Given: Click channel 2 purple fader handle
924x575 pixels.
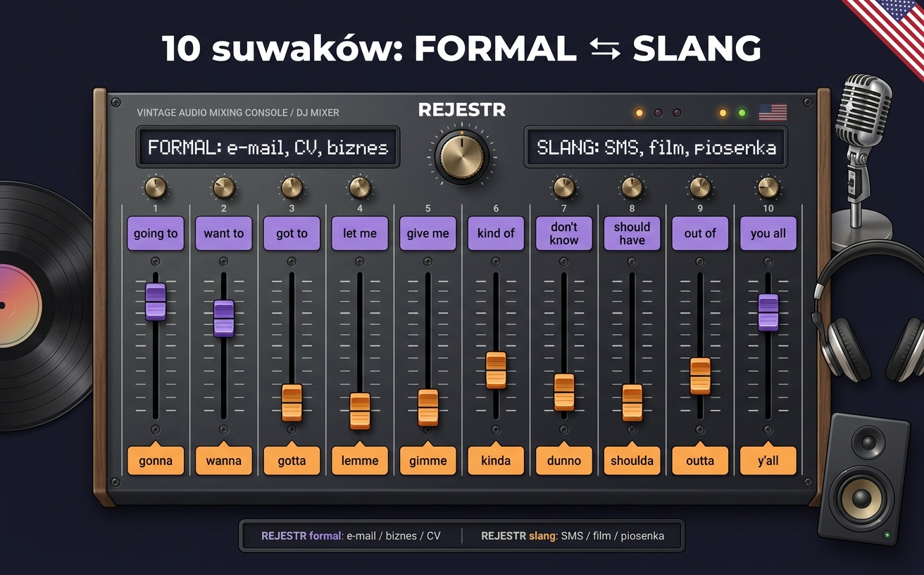Looking at the screenshot, I should click(224, 319).
